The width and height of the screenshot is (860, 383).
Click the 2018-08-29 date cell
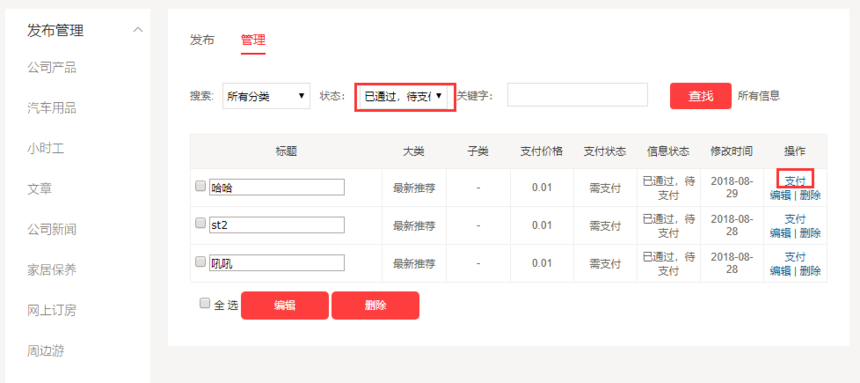[x=732, y=187]
